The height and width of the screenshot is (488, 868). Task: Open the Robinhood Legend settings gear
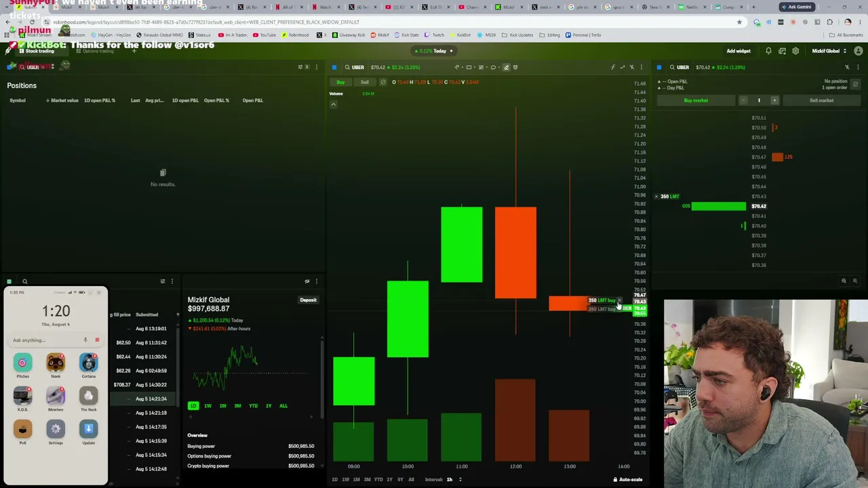point(795,51)
